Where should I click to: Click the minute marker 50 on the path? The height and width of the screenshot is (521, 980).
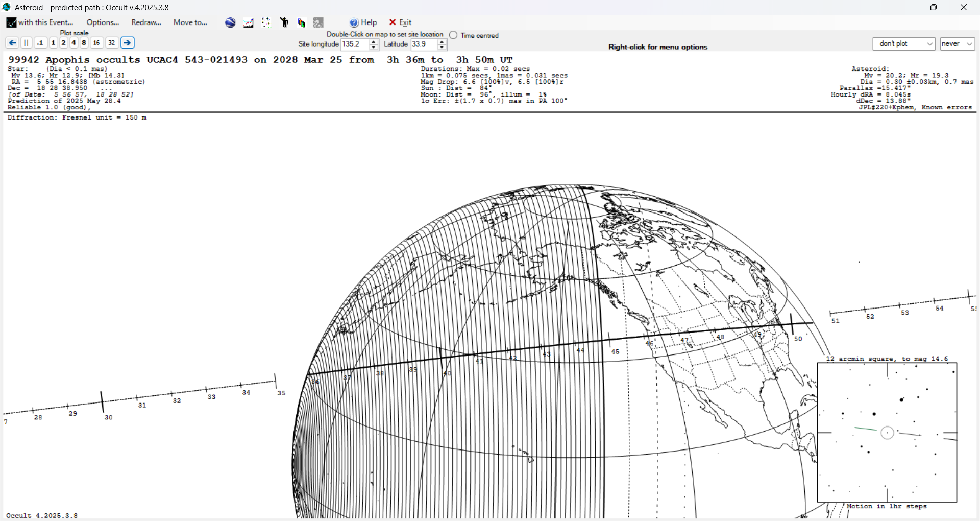798,339
